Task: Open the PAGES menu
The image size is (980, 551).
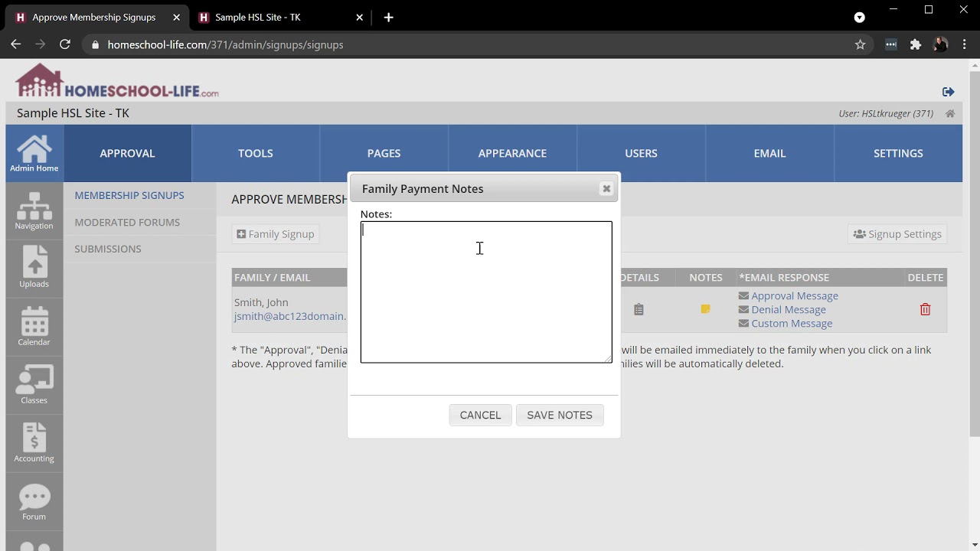Action: (384, 153)
